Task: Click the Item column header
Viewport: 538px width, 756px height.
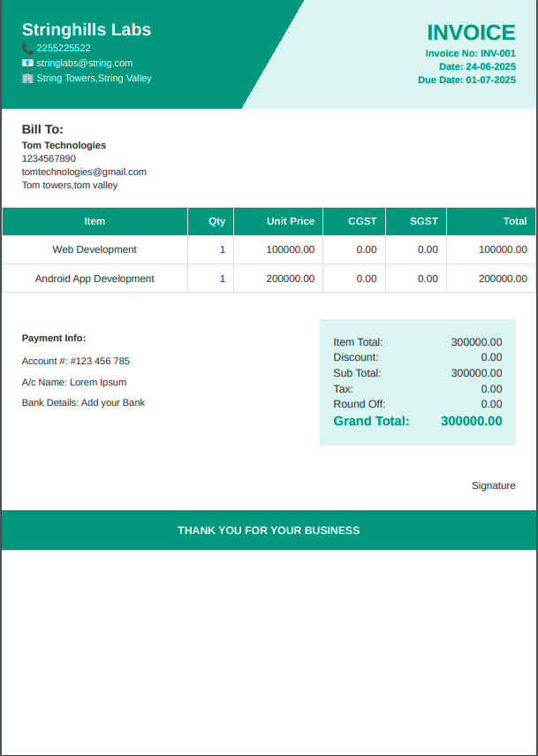Action: 95,221
